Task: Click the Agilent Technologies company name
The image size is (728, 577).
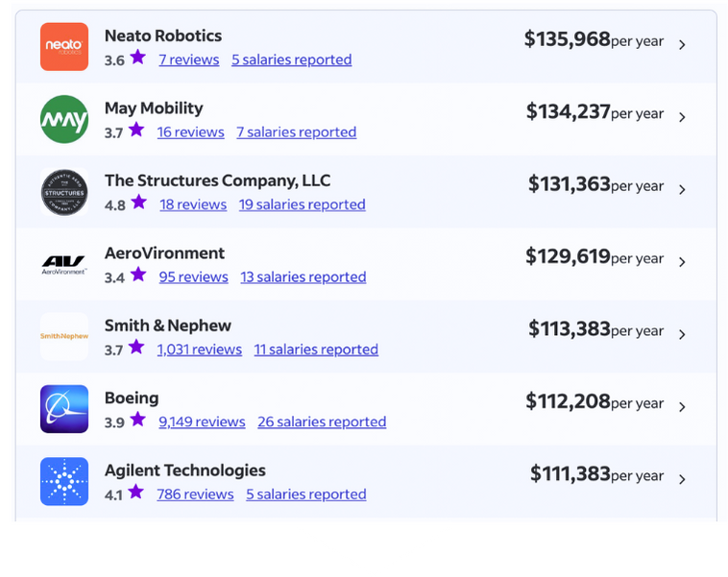Action: (185, 470)
